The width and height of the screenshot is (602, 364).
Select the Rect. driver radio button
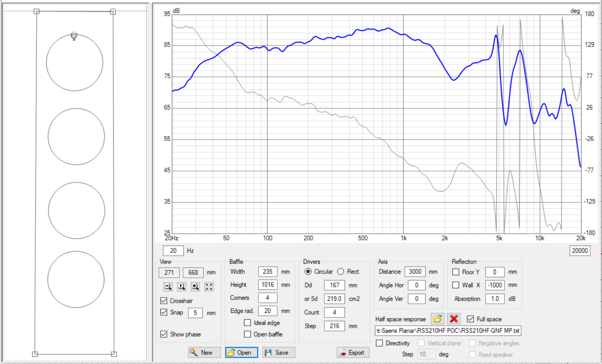[340, 271]
